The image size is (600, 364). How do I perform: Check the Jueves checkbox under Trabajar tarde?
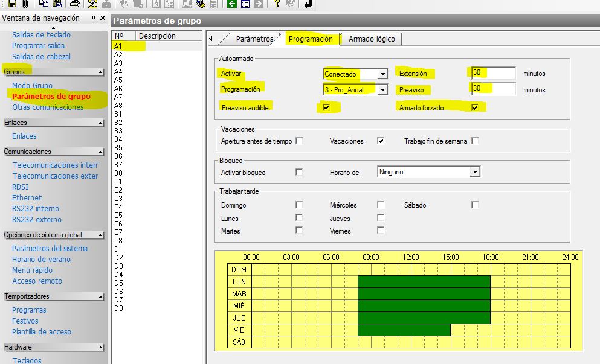click(x=380, y=217)
